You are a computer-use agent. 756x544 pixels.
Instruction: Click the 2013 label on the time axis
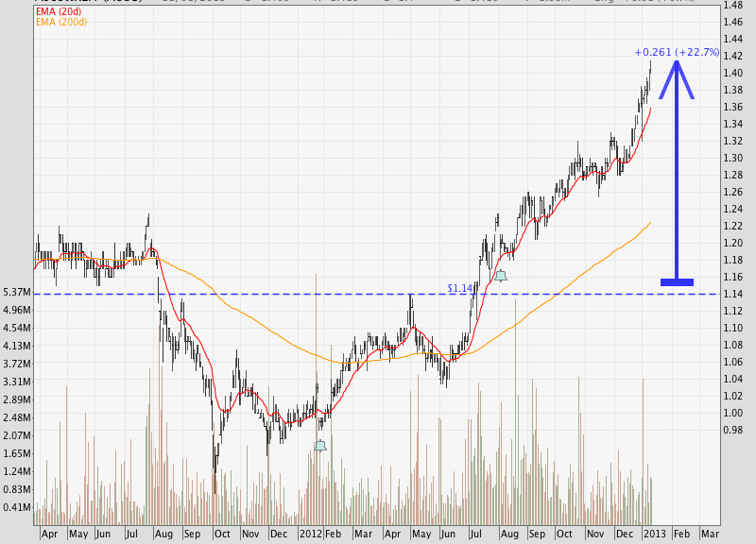[x=653, y=534]
